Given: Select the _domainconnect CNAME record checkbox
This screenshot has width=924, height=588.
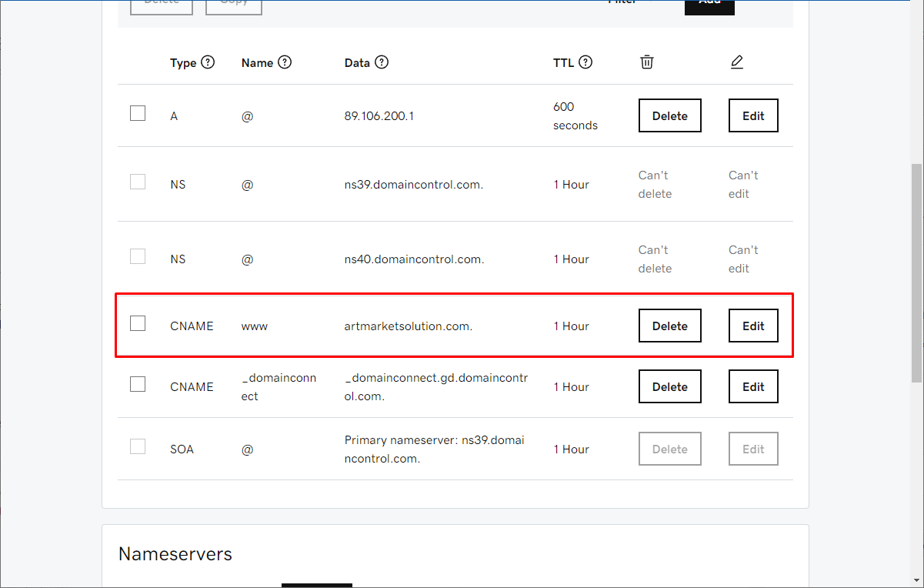Looking at the screenshot, I should (x=138, y=384).
